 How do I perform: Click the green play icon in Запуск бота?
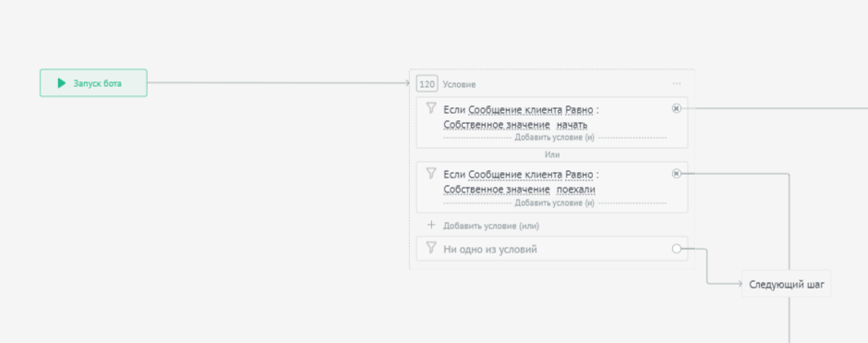click(62, 83)
